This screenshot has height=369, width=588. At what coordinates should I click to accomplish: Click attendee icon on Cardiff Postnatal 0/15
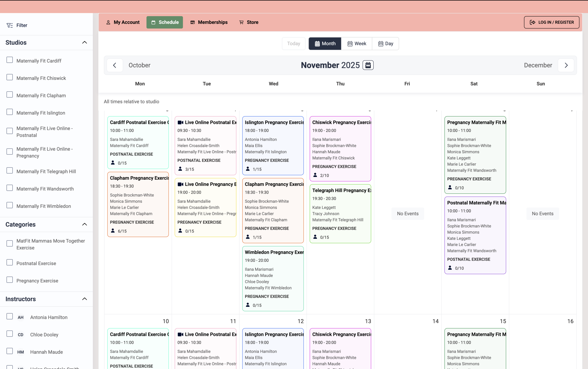(113, 163)
